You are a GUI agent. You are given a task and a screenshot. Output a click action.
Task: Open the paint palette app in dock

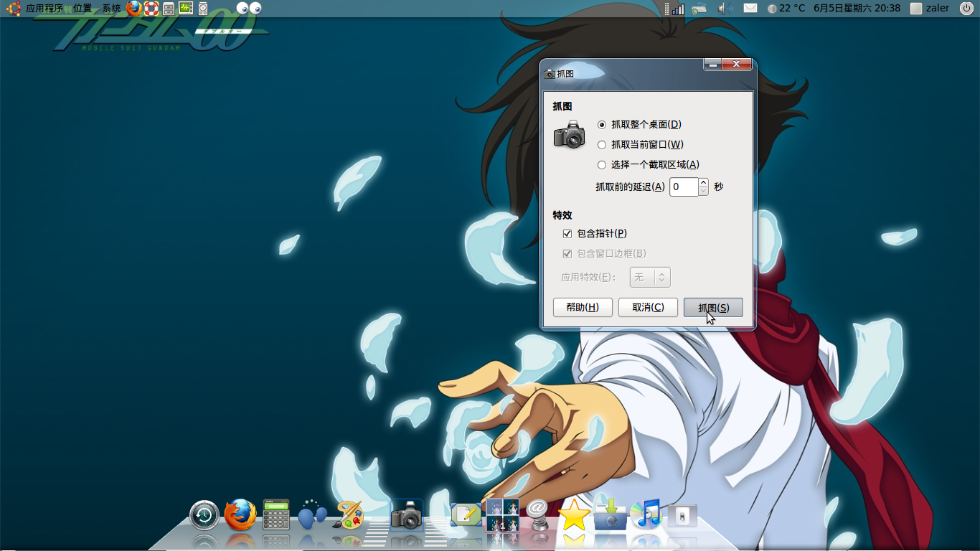point(349,514)
